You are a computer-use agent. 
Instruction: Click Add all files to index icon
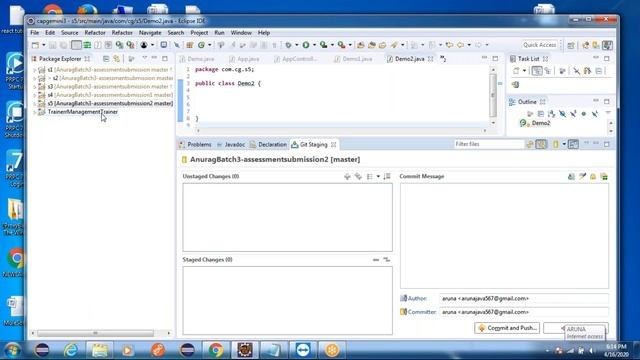coord(358,176)
